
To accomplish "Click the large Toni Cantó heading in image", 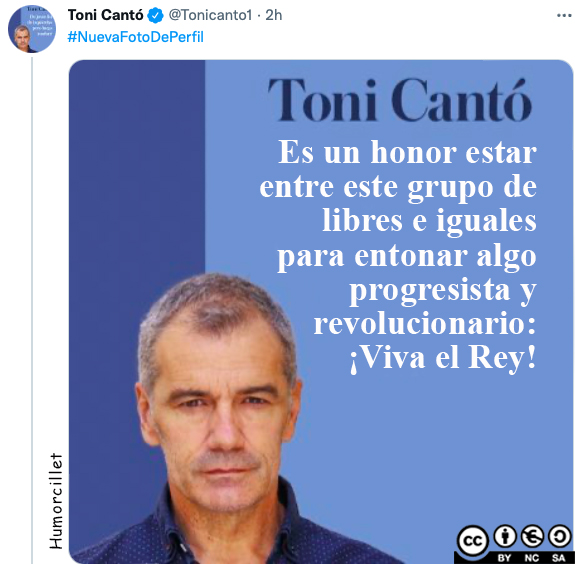I will click(x=400, y=100).
